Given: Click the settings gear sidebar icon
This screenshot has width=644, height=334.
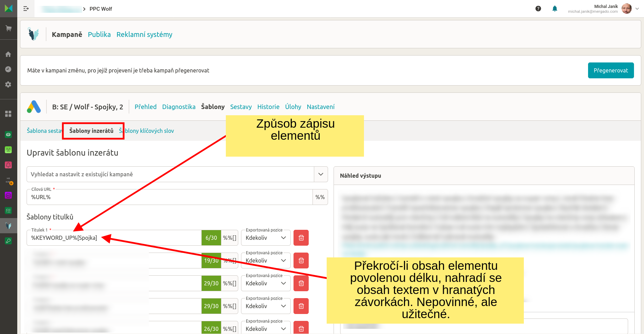Looking at the screenshot, I should tap(8, 85).
